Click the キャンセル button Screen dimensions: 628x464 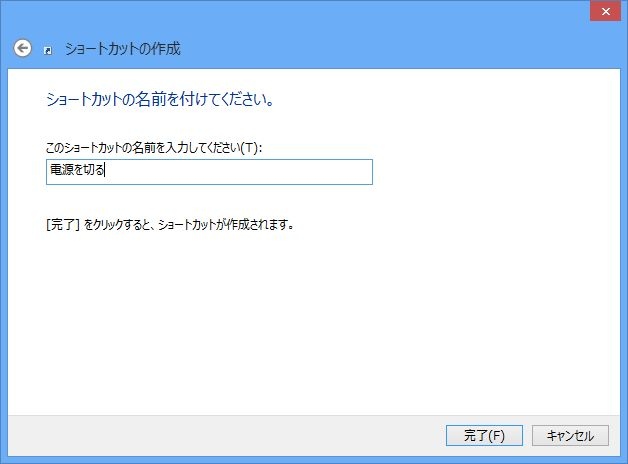click(570, 435)
